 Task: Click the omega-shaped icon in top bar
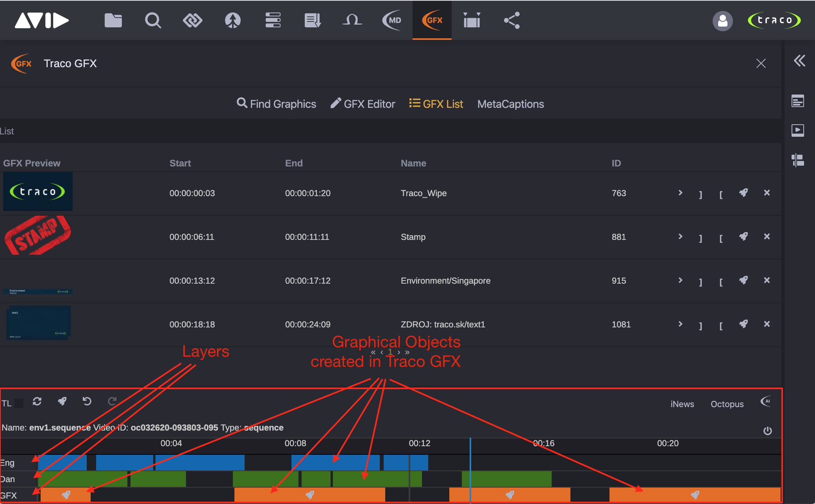click(x=352, y=20)
